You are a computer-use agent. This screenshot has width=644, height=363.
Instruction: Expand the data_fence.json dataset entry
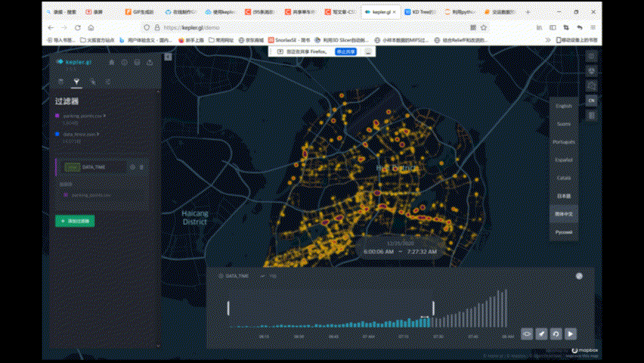click(81, 134)
